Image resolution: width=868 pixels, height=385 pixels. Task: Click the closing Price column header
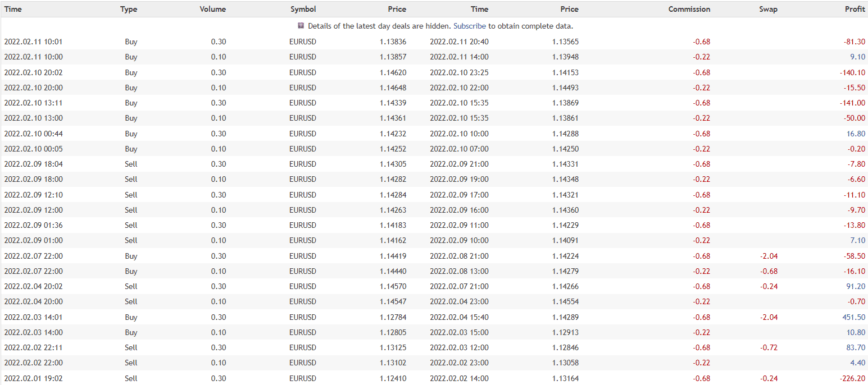coord(569,9)
